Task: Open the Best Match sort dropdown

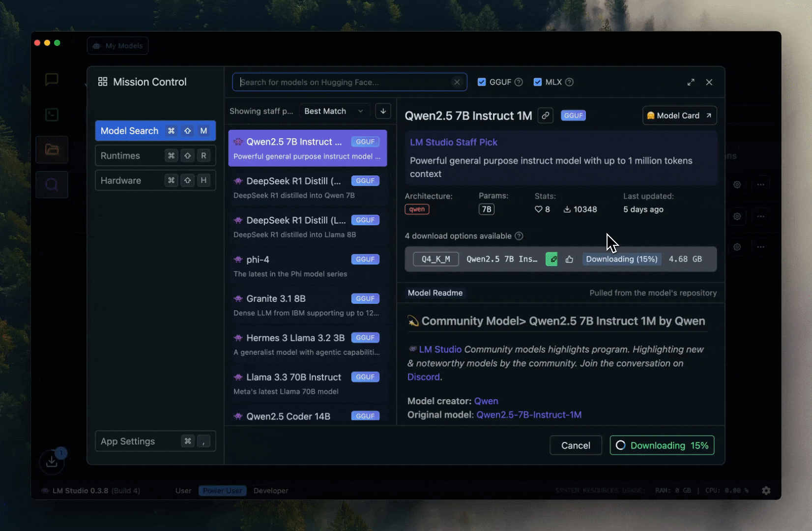Action: coord(334,111)
